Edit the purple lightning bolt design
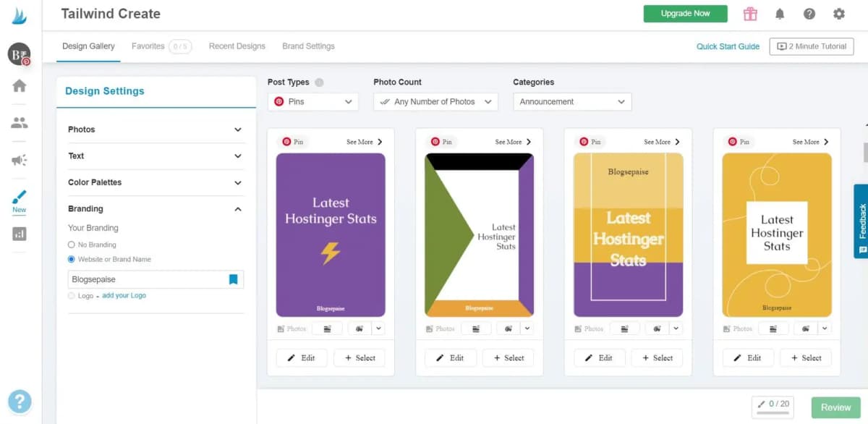This screenshot has width=868, height=424. [302, 357]
